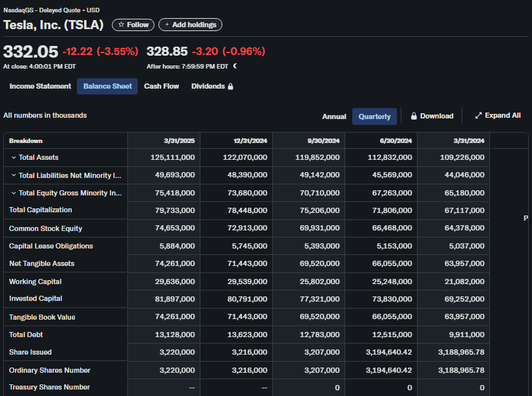
Task: Click Total Debt value 12,783,000
Action: [x=319, y=335]
